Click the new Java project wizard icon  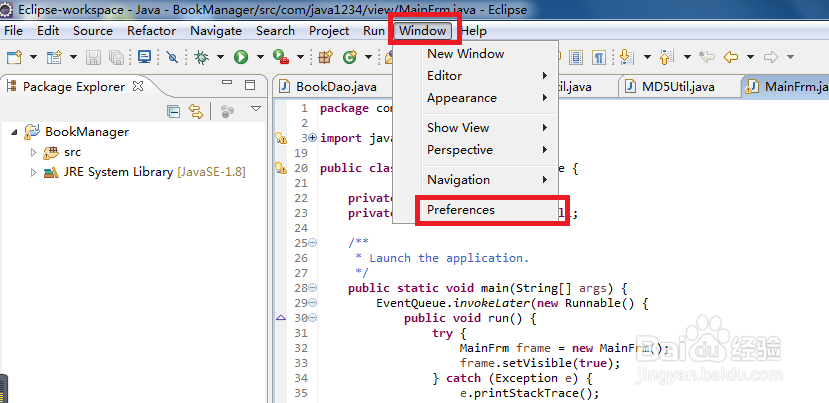[54, 57]
